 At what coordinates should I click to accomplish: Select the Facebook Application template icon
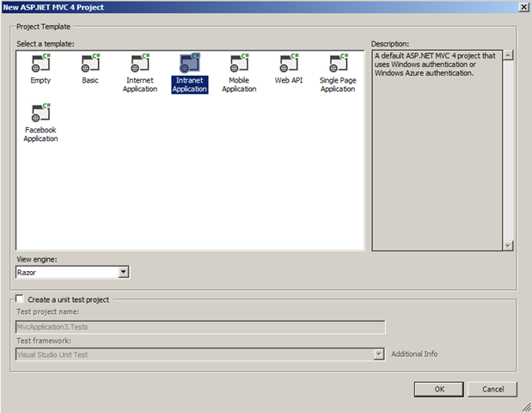(x=40, y=113)
